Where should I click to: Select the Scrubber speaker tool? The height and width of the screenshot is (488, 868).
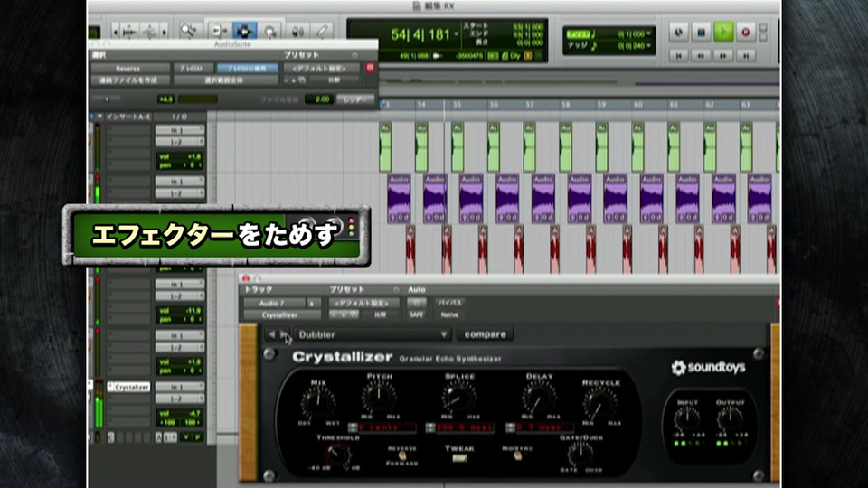(297, 32)
